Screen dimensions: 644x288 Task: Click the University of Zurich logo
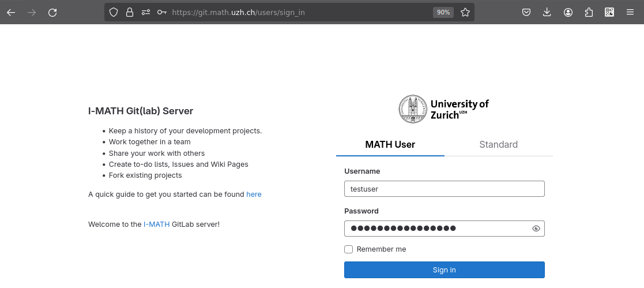(444, 109)
